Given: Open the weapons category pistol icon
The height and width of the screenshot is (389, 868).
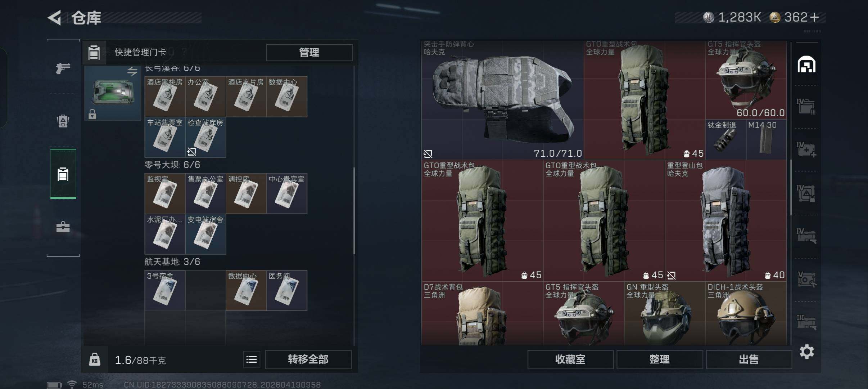Looking at the screenshot, I should pos(63,68).
